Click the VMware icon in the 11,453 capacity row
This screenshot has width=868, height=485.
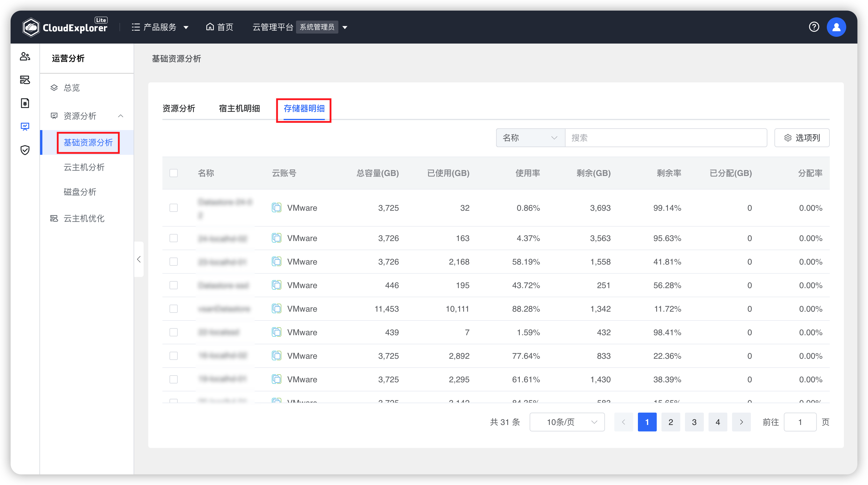coord(277,309)
